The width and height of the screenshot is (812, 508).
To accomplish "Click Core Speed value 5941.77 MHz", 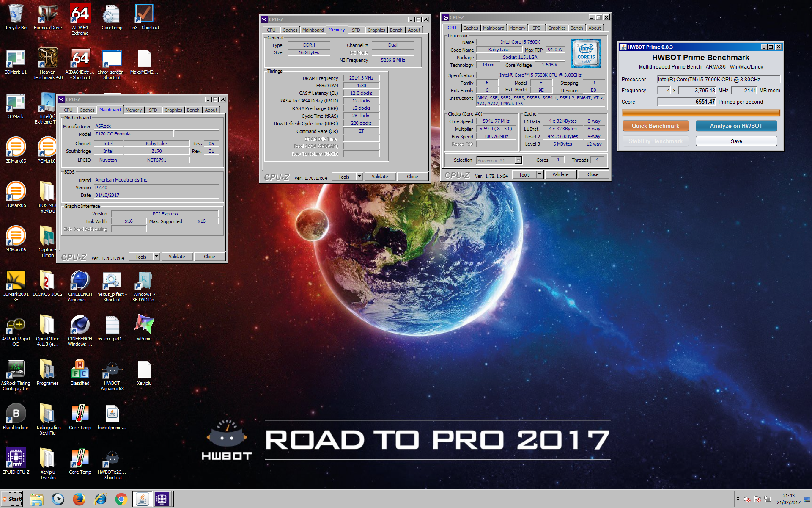I will coord(497,121).
